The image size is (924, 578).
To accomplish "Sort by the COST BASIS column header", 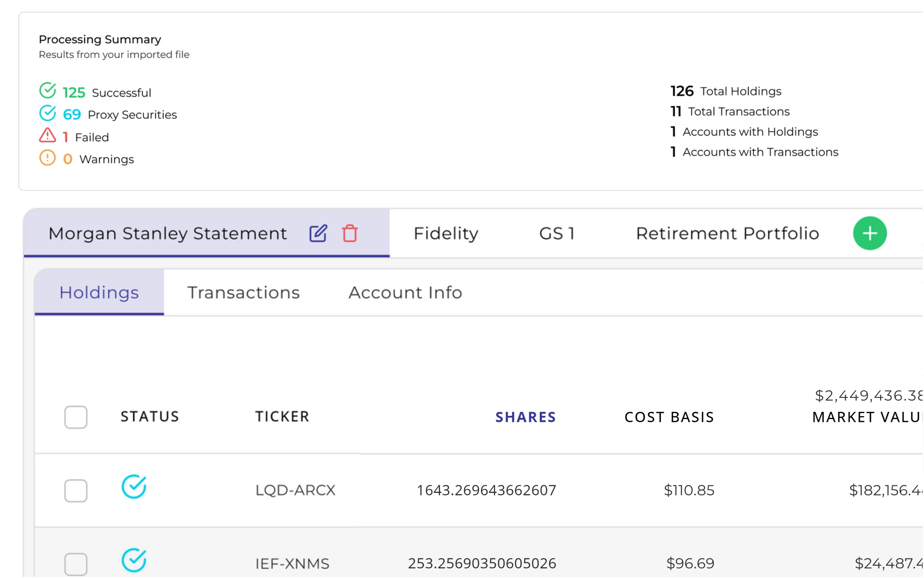I will tap(669, 417).
